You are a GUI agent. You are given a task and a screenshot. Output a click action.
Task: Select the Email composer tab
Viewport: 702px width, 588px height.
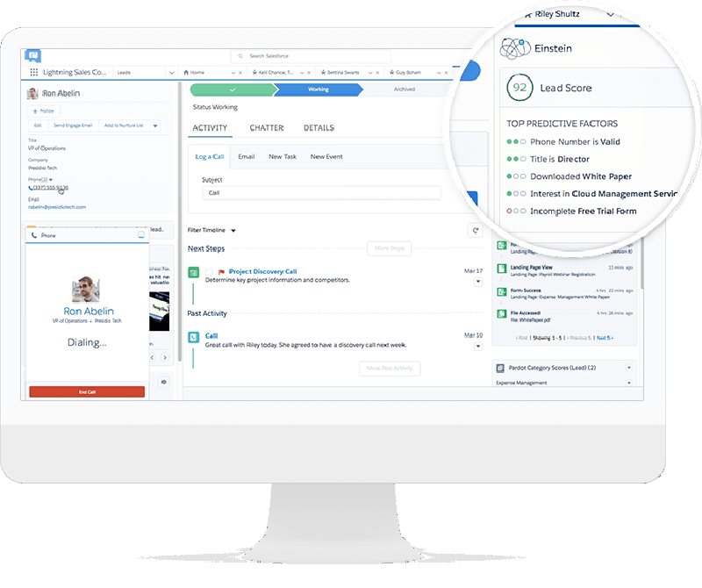pyautogui.click(x=247, y=157)
